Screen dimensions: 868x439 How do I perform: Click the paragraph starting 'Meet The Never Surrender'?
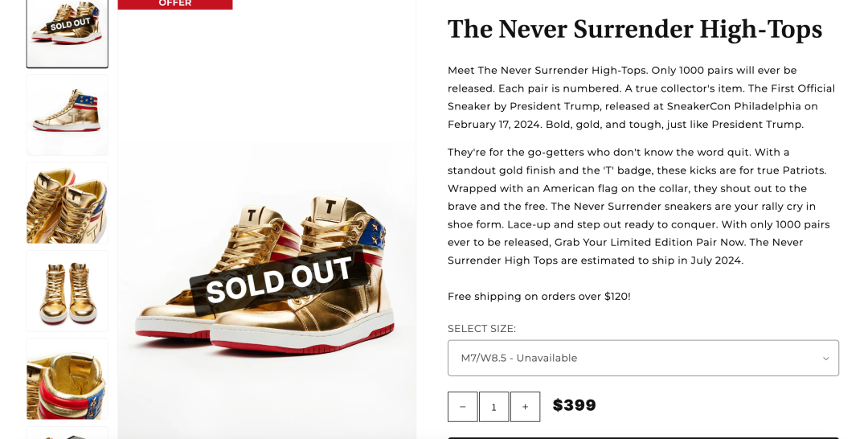point(641,97)
